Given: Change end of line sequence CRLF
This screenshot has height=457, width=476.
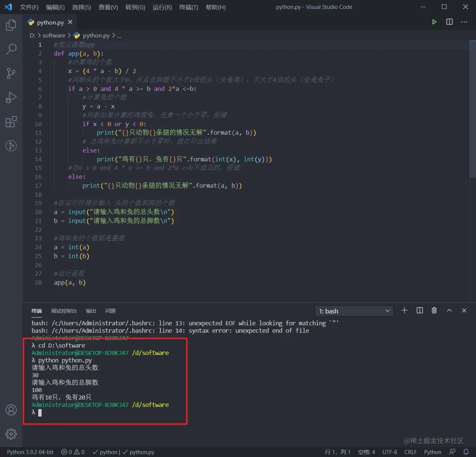Looking at the screenshot, I should [411, 452].
